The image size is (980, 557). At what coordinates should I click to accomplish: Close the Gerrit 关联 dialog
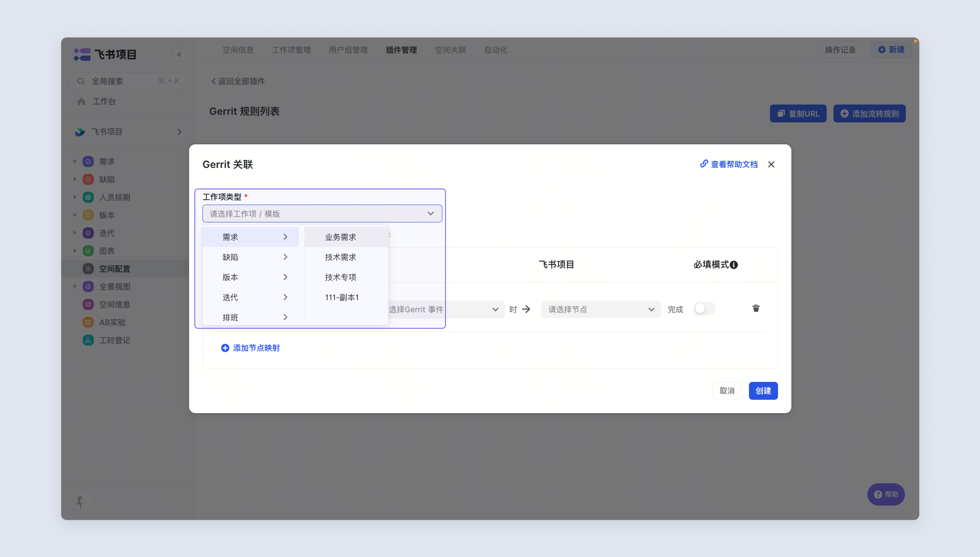tap(771, 165)
